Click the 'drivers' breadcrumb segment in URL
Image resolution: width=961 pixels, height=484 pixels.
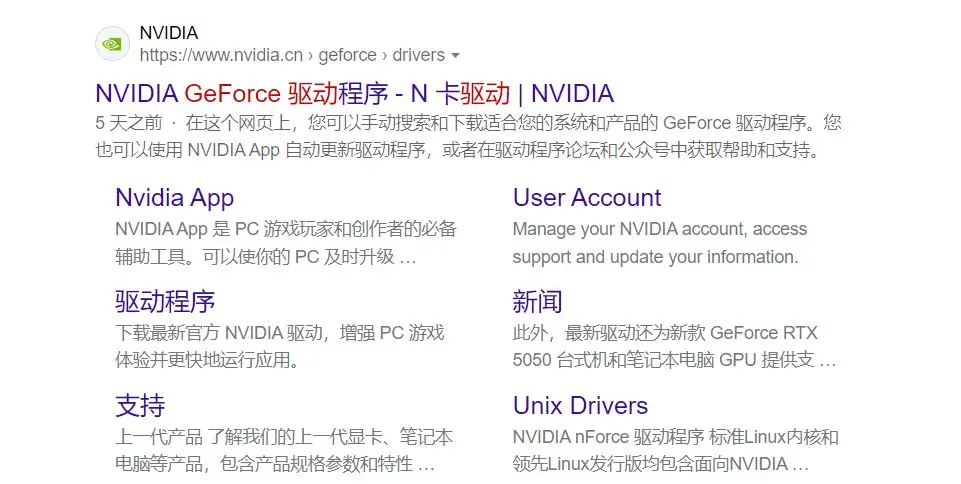(x=418, y=55)
